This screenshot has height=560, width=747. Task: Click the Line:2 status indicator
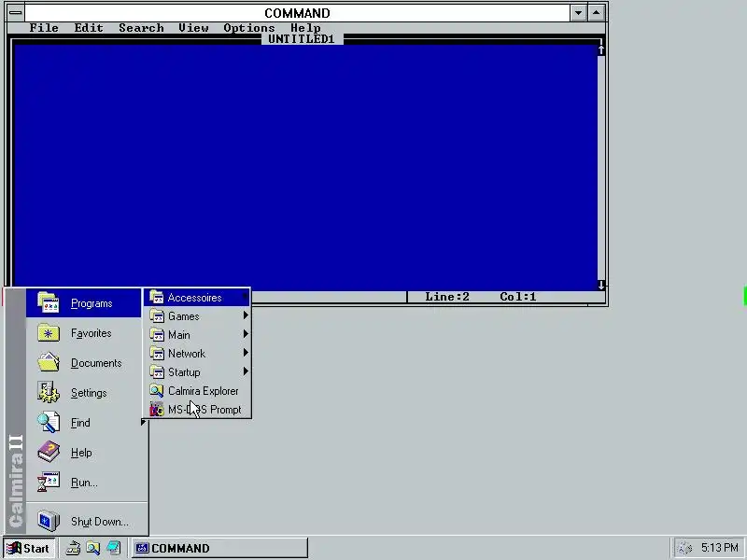coord(447,297)
